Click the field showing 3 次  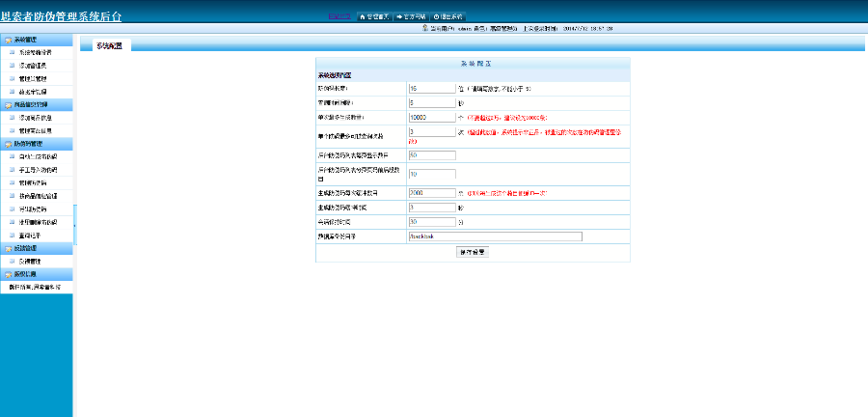pos(432,132)
